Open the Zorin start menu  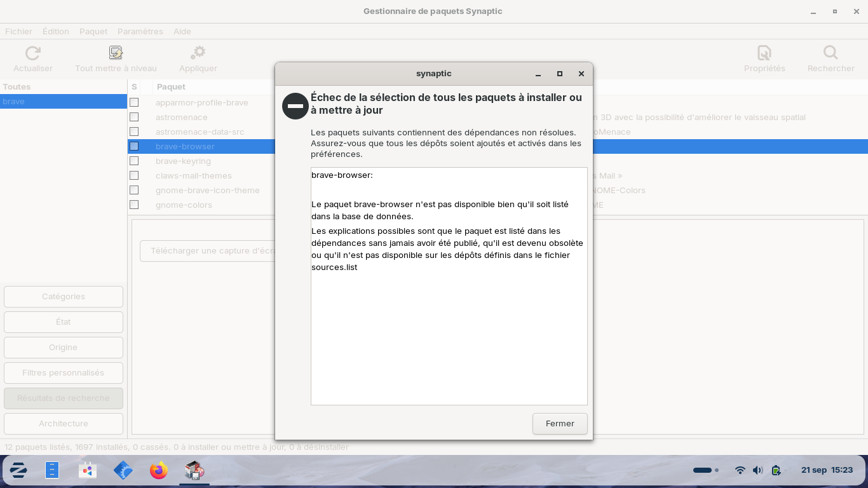tap(18, 471)
